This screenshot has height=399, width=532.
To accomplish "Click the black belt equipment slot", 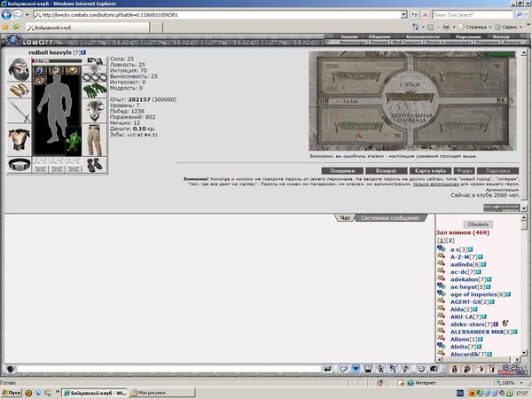I will pos(19,165).
